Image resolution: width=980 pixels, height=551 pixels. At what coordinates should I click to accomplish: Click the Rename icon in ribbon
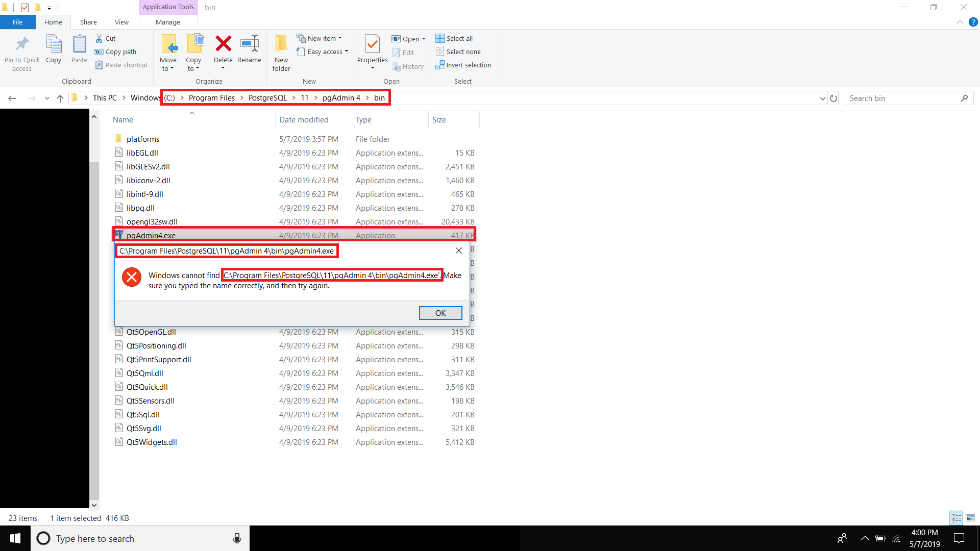point(249,44)
